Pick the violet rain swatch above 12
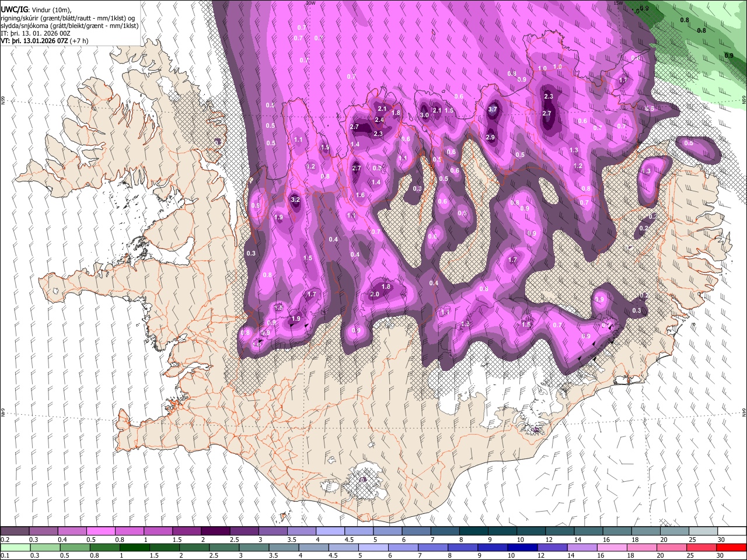The image size is (747, 560). click(x=551, y=547)
